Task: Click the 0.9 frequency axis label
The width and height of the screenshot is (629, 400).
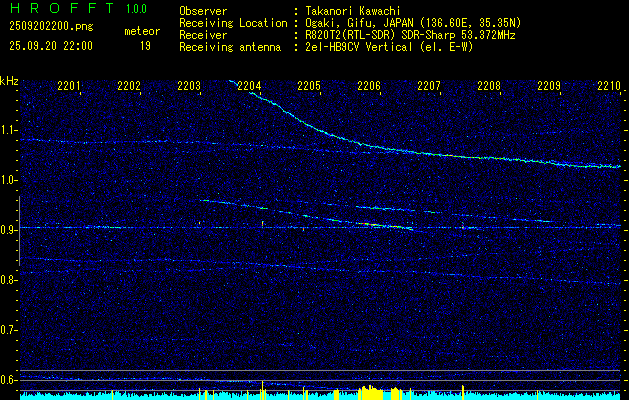Action: click(x=9, y=230)
